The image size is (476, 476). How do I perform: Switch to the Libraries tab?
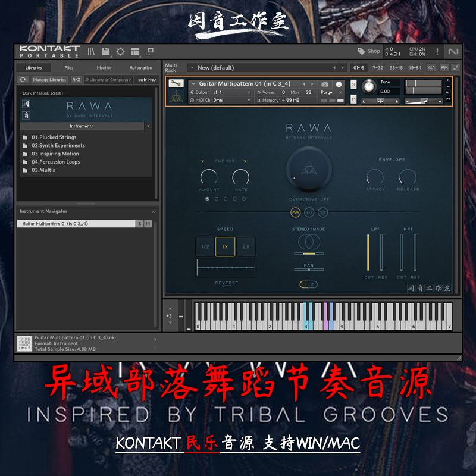[34, 68]
